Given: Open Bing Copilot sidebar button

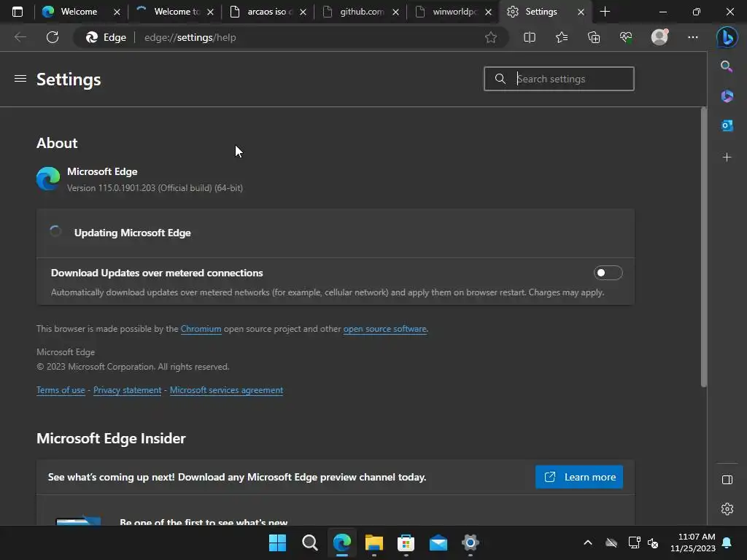Looking at the screenshot, I should (727, 37).
